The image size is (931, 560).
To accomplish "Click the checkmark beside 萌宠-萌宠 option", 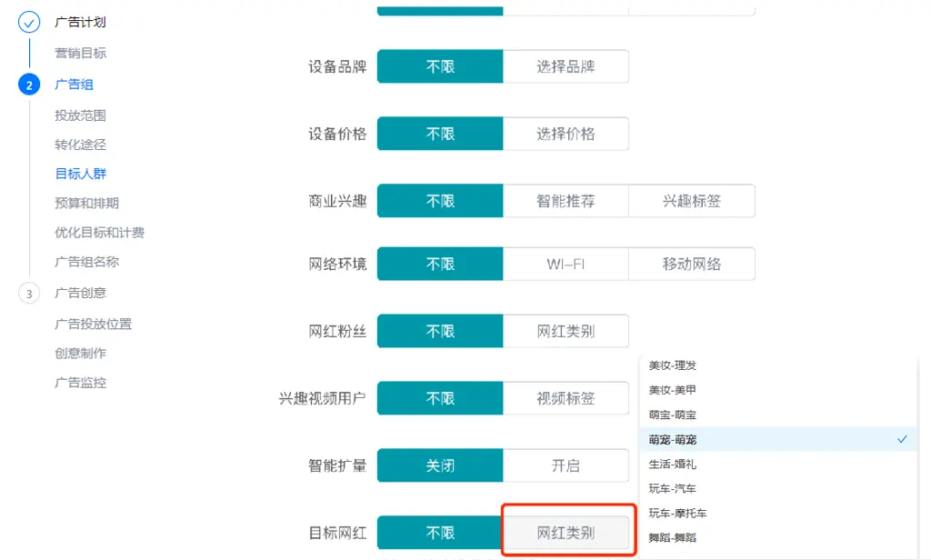I will pyautogui.click(x=902, y=439).
